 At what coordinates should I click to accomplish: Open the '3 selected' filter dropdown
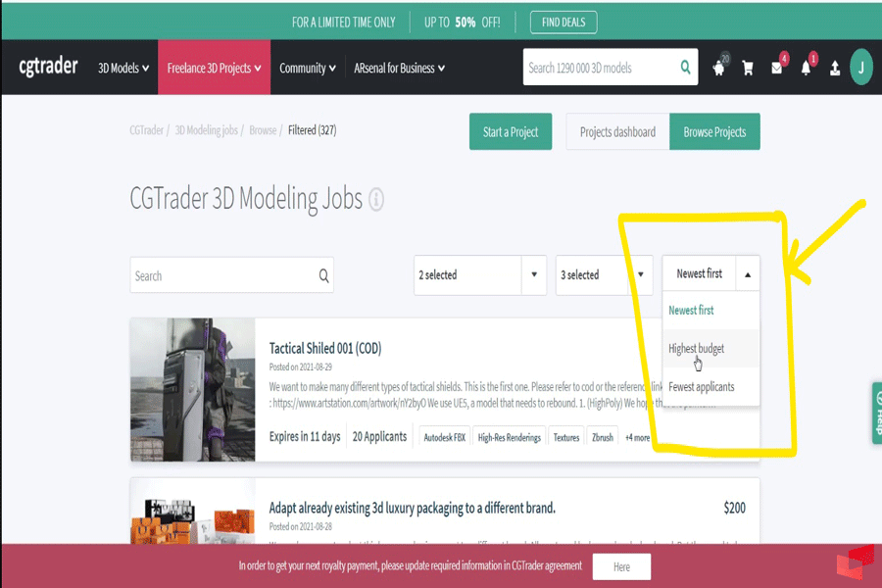604,275
